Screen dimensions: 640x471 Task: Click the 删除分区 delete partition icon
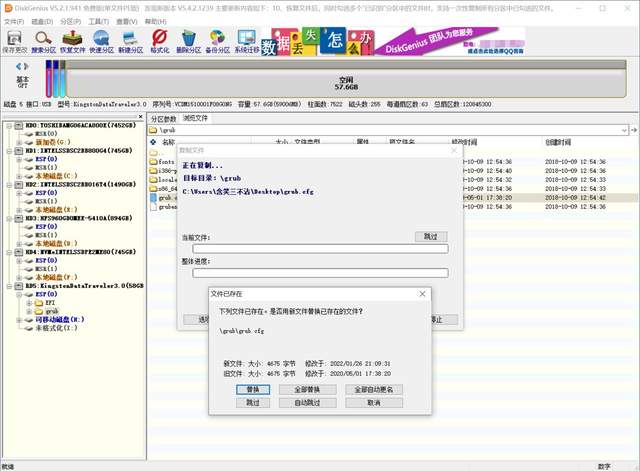coord(189,42)
